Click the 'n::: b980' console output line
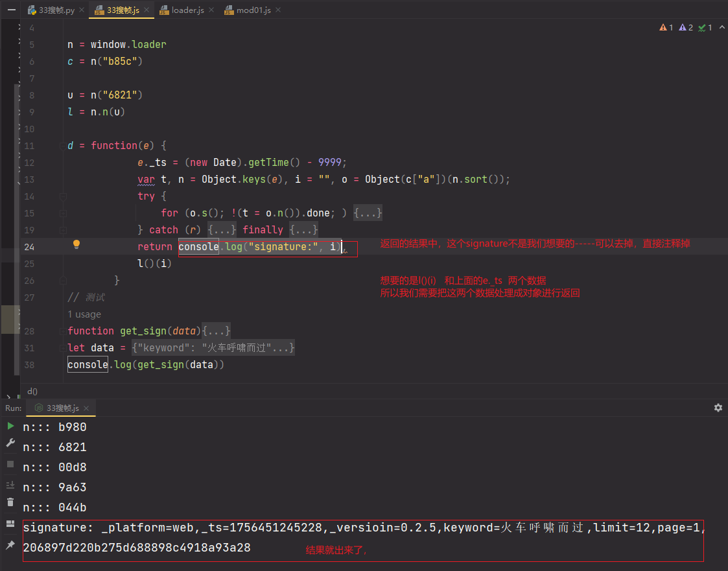The width and height of the screenshot is (728, 571). tap(55, 427)
